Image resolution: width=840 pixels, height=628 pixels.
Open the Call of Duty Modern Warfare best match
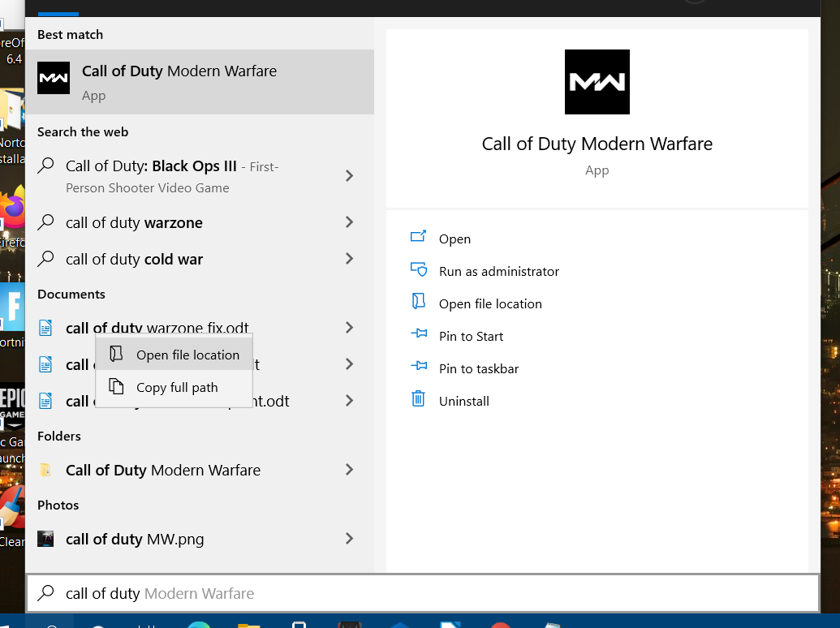tap(200, 82)
